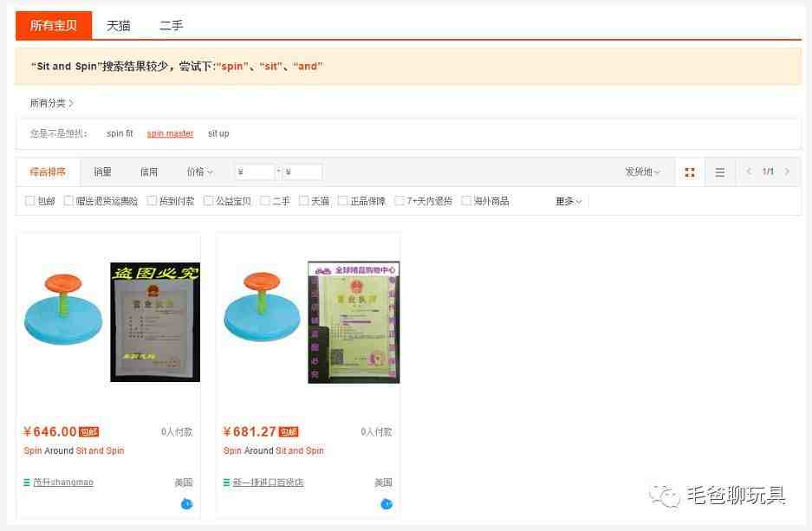Sort results by 销量

tap(102, 172)
